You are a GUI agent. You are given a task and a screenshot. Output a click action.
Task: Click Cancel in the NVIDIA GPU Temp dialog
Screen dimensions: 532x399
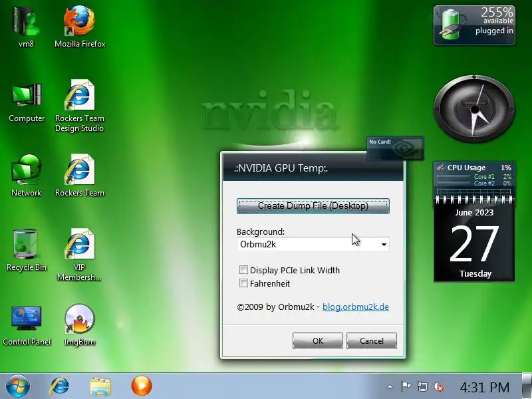tap(372, 340)
